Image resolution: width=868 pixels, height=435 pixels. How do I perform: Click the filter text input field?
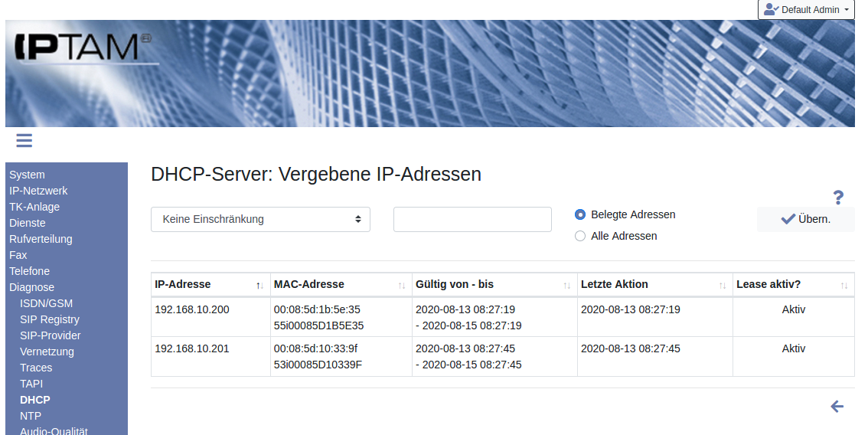coord(472,219)
